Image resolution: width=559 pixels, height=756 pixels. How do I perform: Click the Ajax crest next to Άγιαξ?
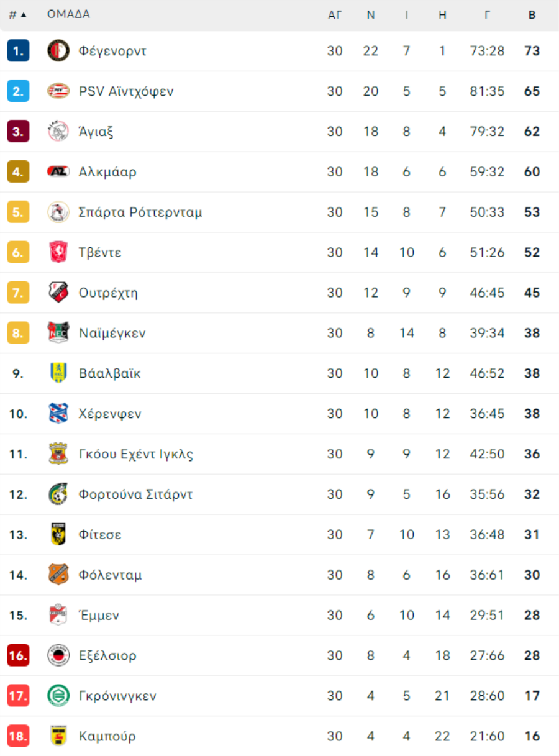point(58,132)
